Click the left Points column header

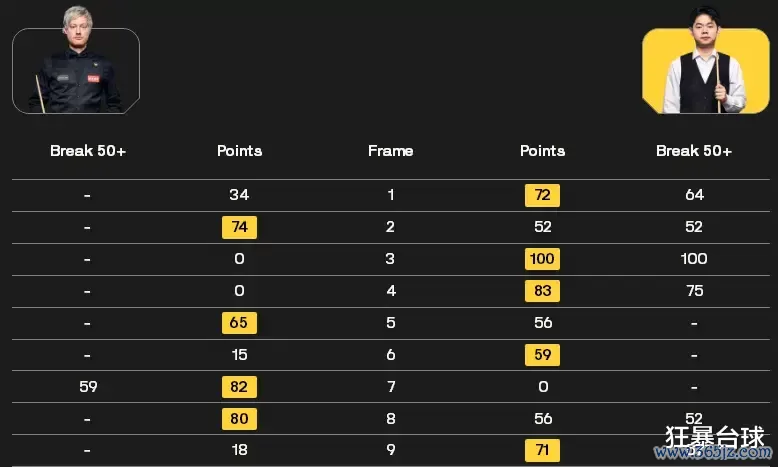pos(239,151)
